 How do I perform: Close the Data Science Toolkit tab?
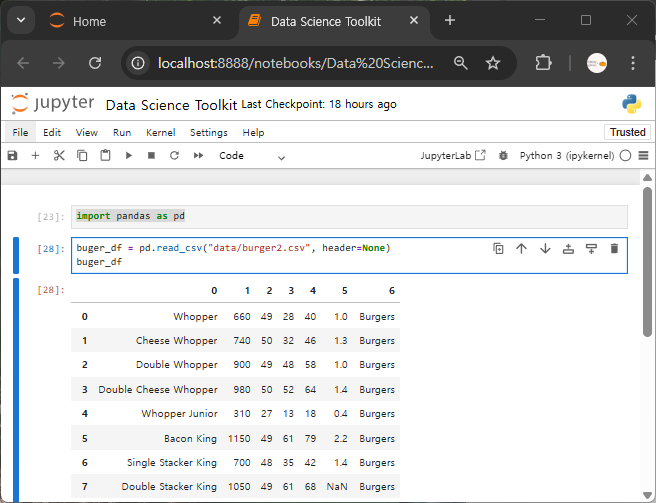click(x=414, y=20)
